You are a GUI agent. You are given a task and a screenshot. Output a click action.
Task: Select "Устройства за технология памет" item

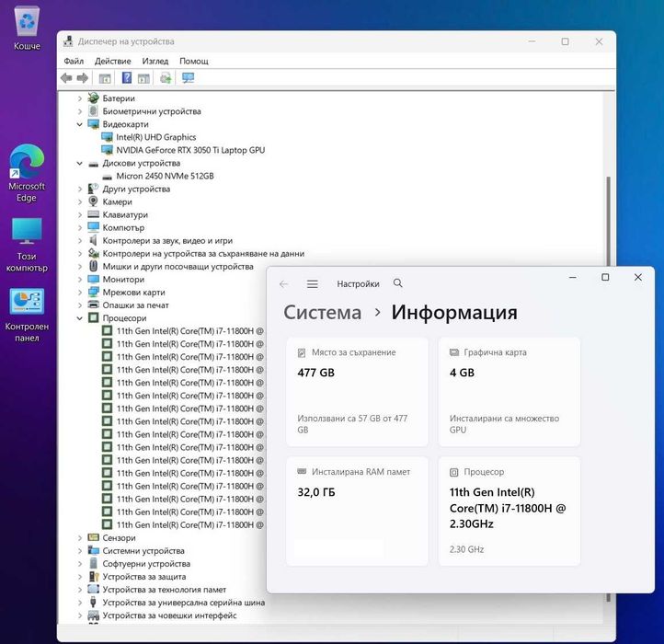pyautogui.click(x=165, y=590)
